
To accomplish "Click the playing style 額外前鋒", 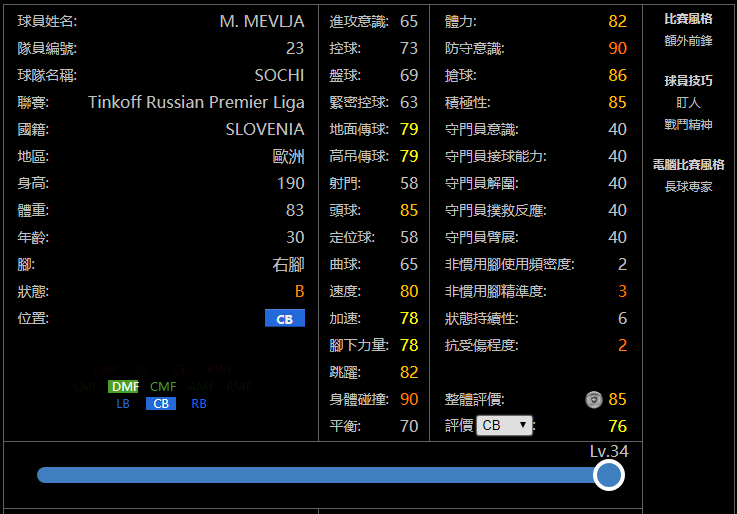I will click(688, 41).
